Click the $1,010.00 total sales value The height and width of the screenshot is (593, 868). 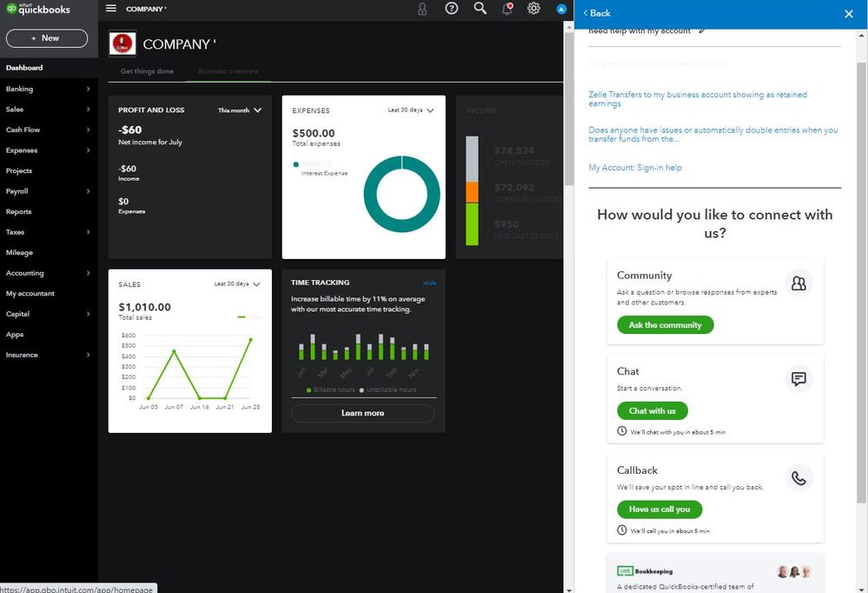(x=144, y=307)
